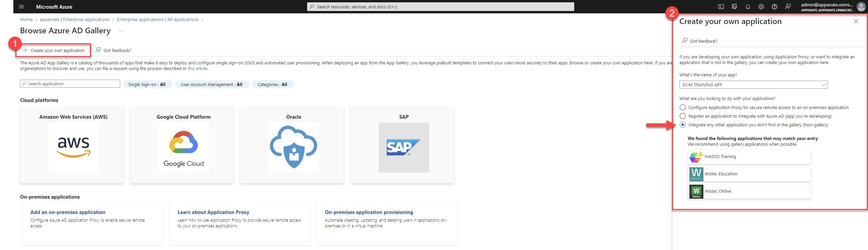Open Add an on-premises application

coord(68,212)
